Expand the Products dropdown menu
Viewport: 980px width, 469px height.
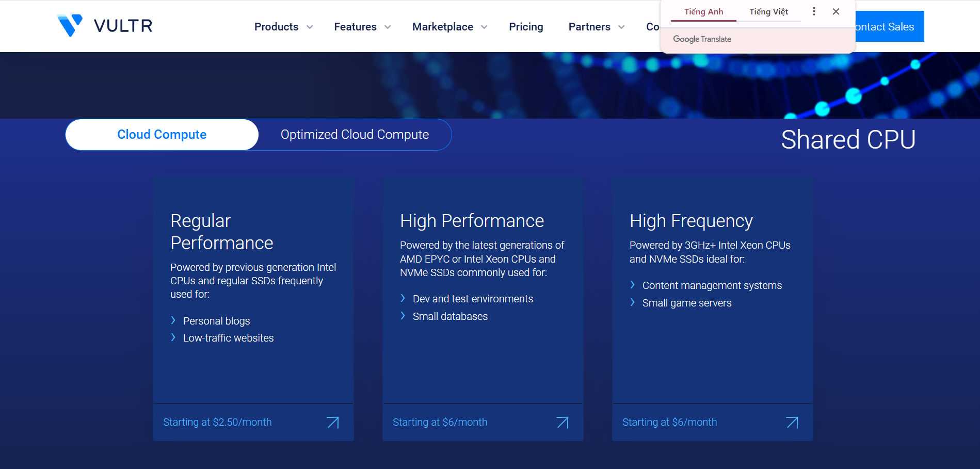tap(283, 27)
